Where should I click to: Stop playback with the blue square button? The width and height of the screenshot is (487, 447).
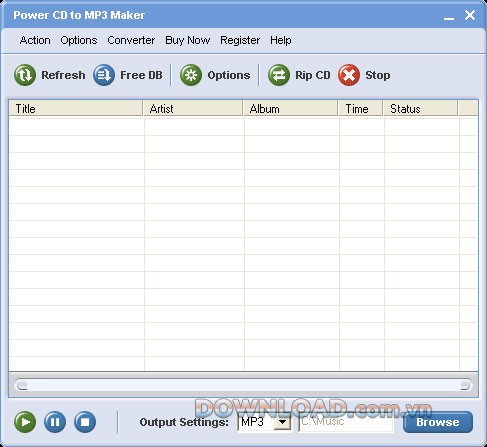click(85, 422)
